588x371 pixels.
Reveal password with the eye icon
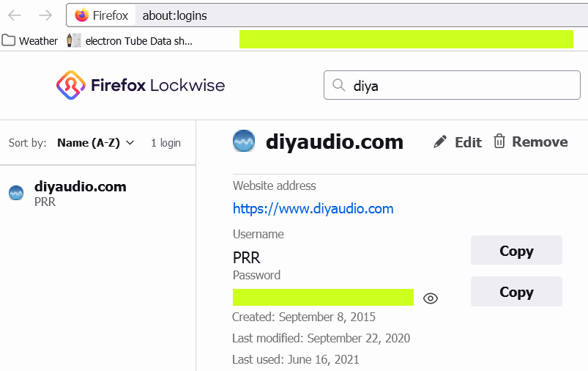(431, 298)
